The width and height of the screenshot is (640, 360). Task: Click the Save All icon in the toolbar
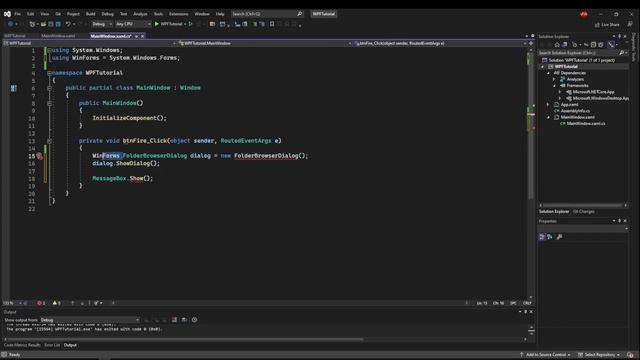pos(58,24)
